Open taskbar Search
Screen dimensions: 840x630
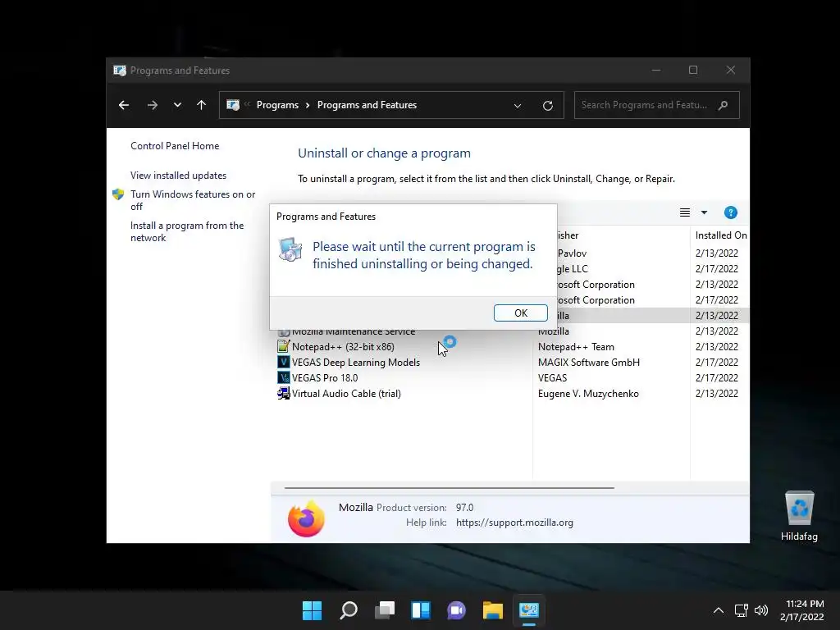348,610
